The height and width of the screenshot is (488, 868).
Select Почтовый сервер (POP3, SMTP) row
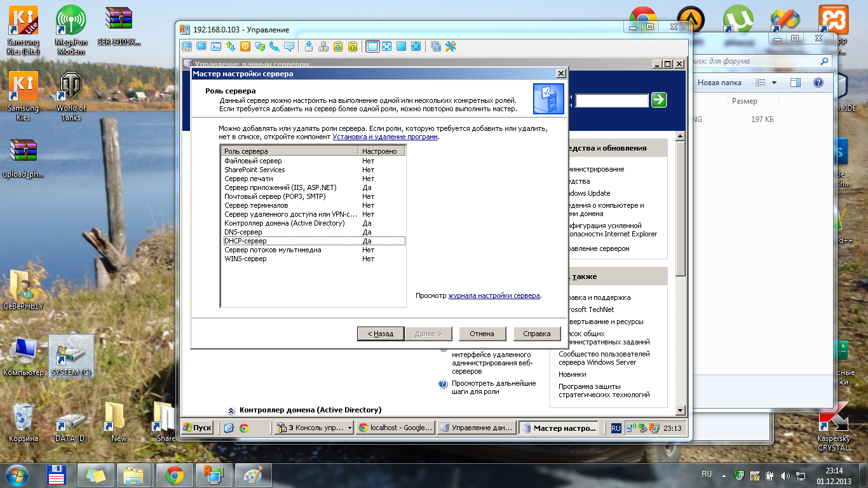(313, 196)
